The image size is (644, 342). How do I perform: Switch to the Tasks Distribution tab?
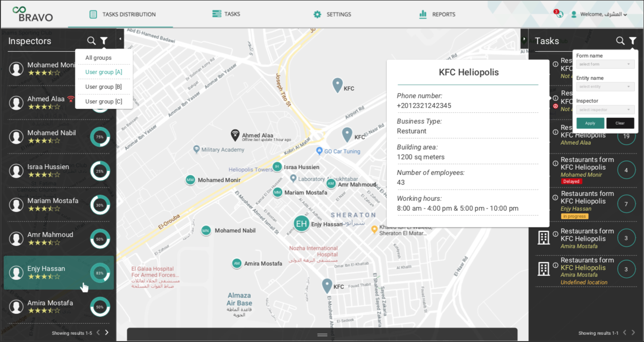pyautogui.click(x=122, y=14)
